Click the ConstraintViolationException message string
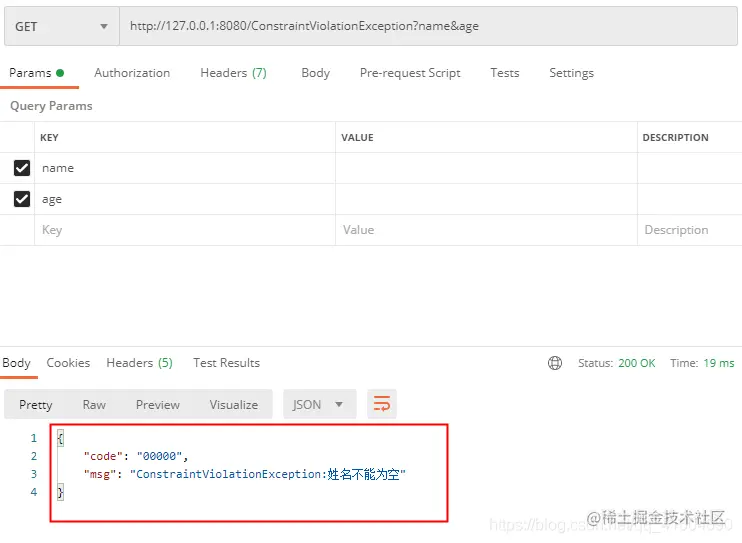The height and width of the screenshot is (543, 742). [268, 474]
